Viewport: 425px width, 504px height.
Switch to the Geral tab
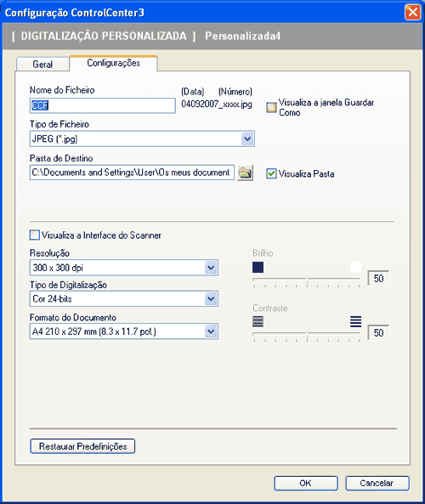tap(42, 64)
